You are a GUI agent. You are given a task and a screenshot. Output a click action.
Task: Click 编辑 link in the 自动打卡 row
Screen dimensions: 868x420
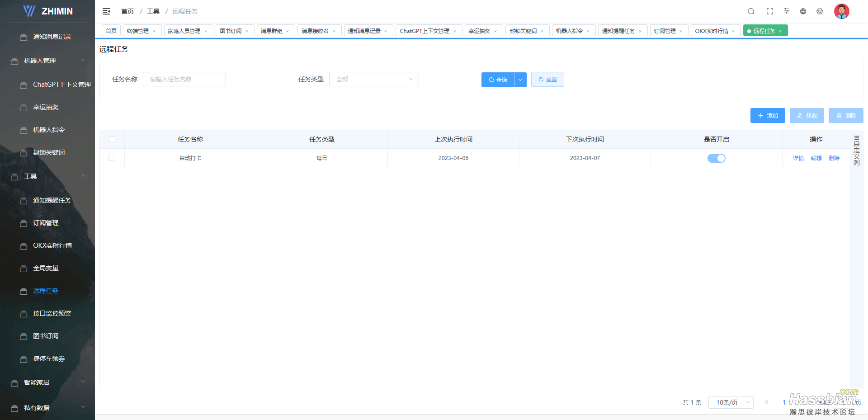[x=816, y=158]
